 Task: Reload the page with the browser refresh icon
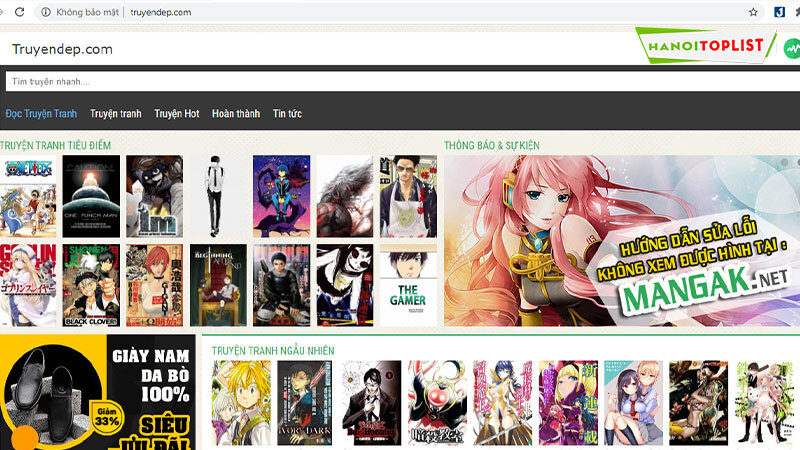[x=19, y=12]
